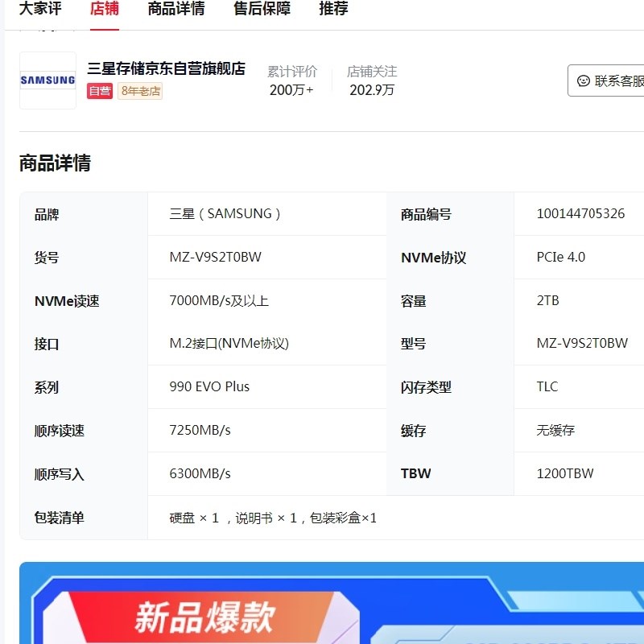Click the 7000MB/s及以上 read speed value
Viewport: 644px width, 644px height.
tap(219, 300)
